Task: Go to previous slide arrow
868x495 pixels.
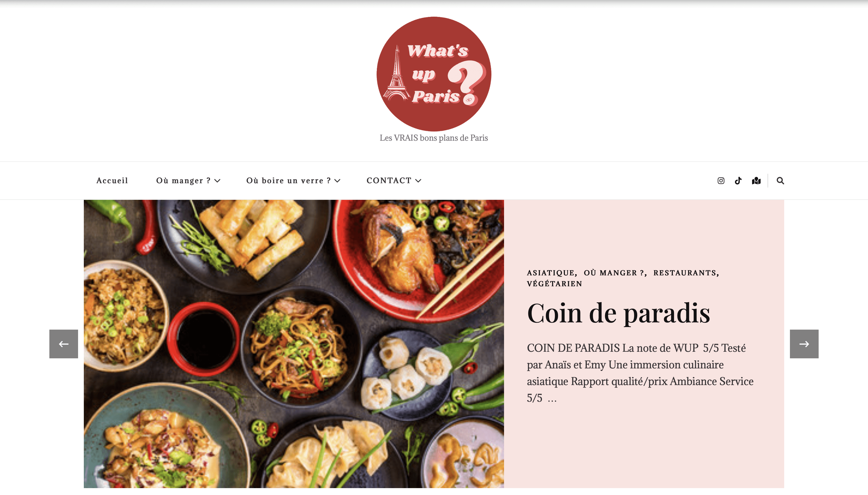Action: click(x=63, y=344)
